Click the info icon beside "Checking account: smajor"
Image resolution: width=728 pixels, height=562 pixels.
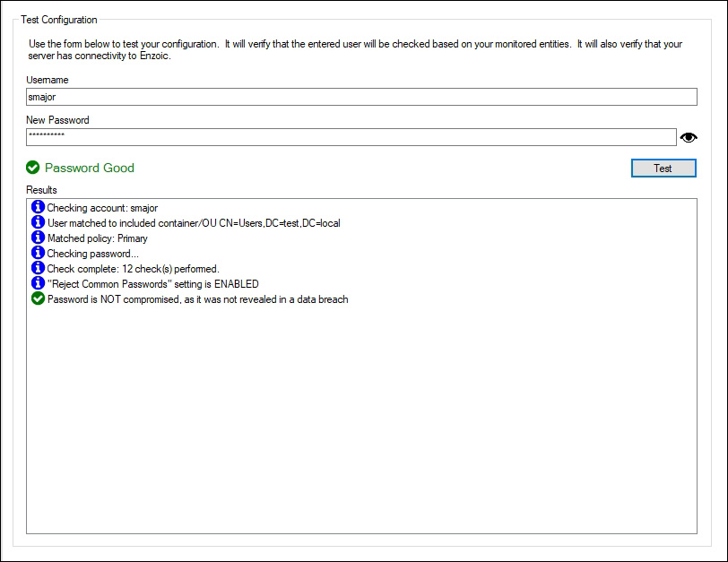(x=38, y=208)
